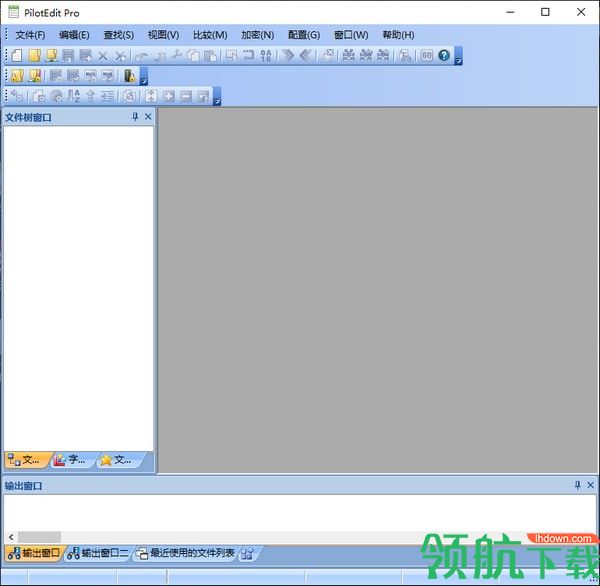Select the 文... tab with star icon
Image resolution: width=600 pixels, height=586 pixels.
coord(119,460)
